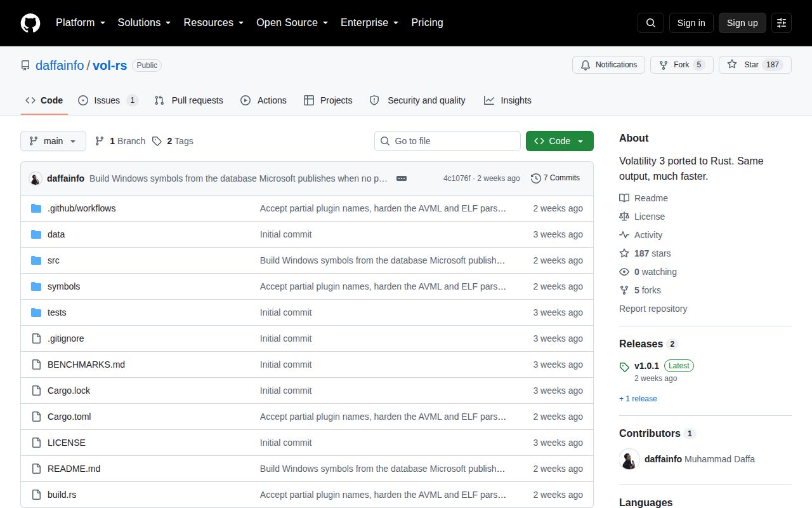Open the 0 watching link

[648, 272]
